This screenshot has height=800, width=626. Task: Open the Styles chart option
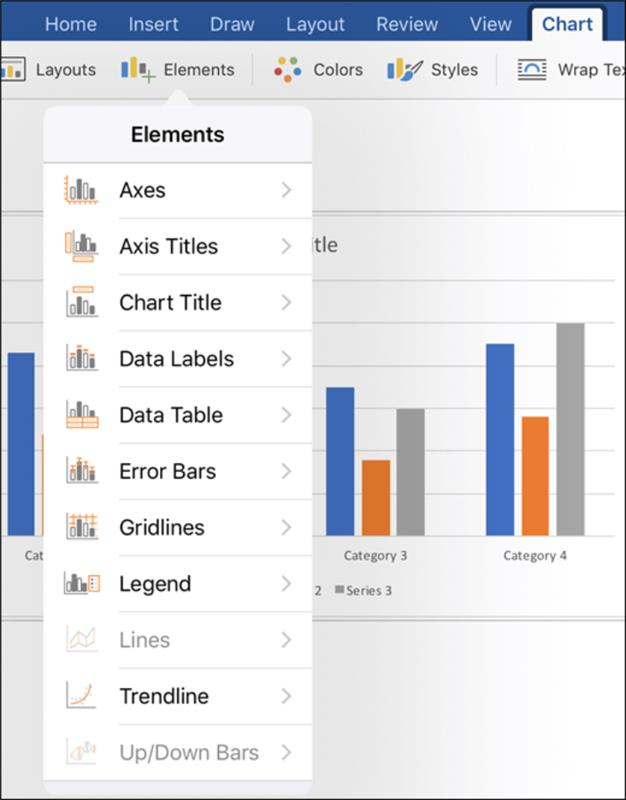pyautogui.click(x=433, y=70)
